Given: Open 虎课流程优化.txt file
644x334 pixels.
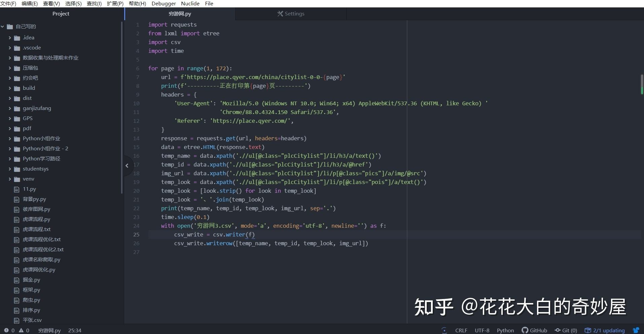Looking at the screenshot, I should tap(42, 239).
